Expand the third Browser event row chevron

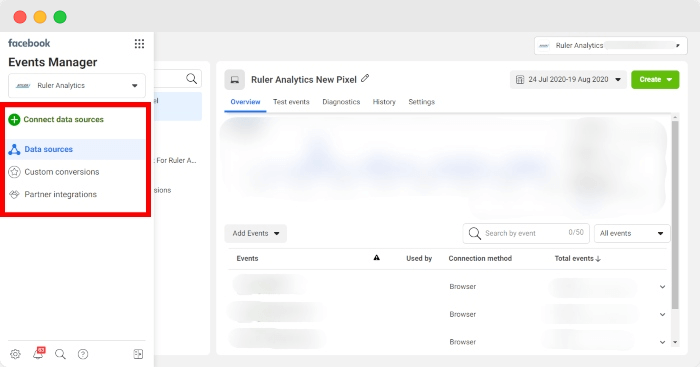662,342
